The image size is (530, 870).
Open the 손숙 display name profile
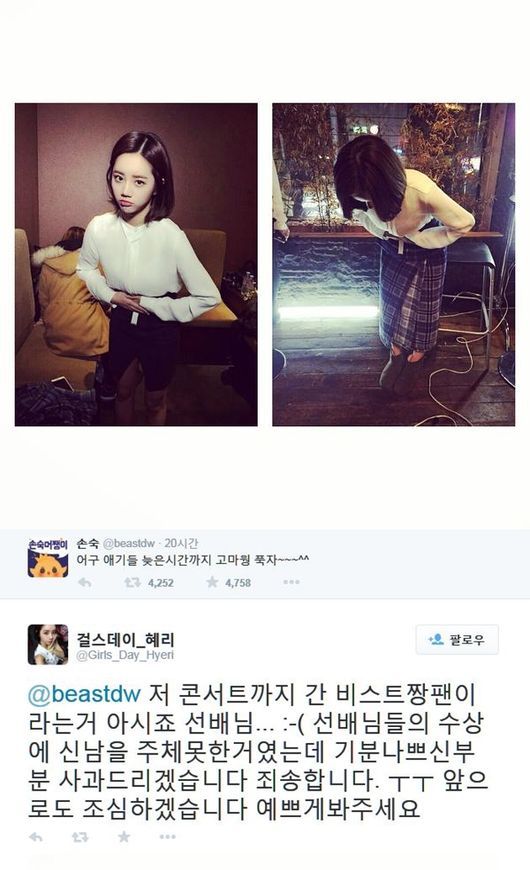(87, 543)
